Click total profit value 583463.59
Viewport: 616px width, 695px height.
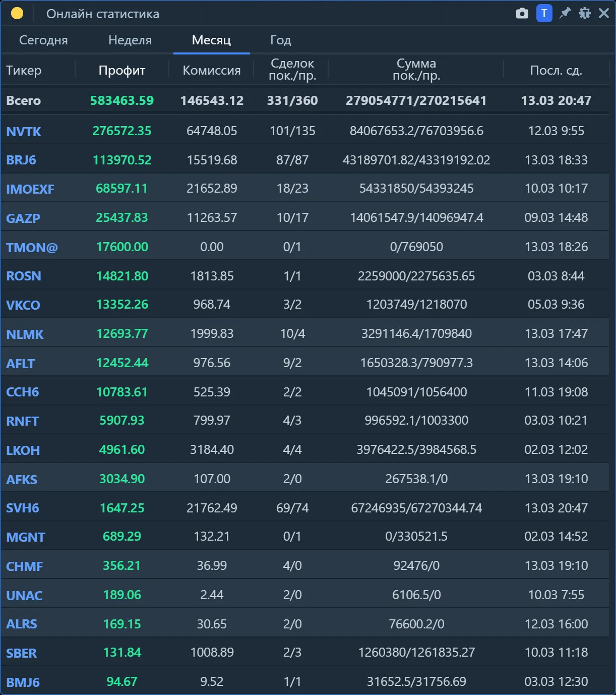coord(122,100)
